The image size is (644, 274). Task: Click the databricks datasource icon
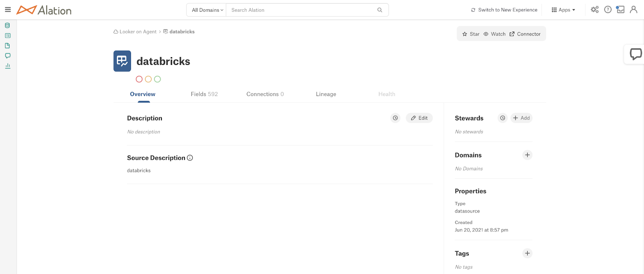pyautogui.click(x=122, y=61)
